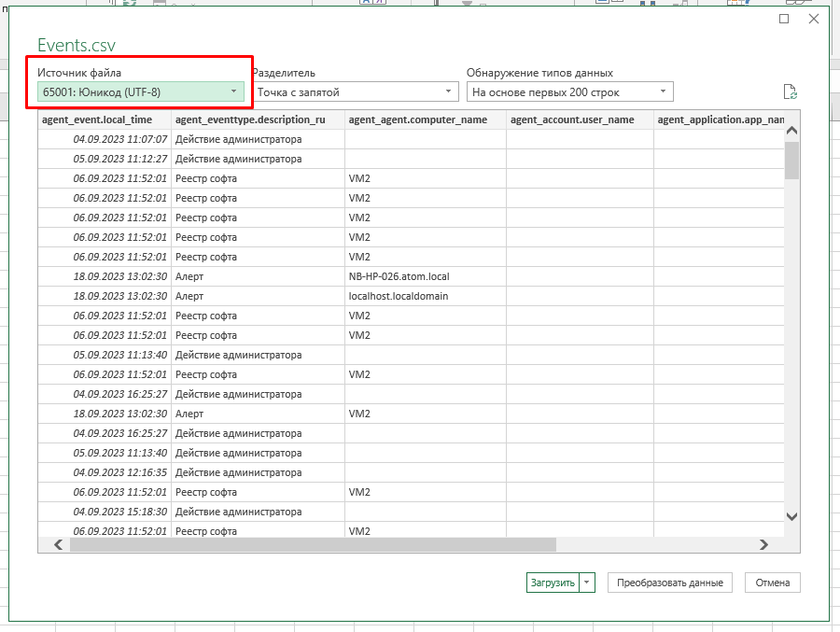
Task: Open the Разделитель delimiter dropdown
Action: pyautogui.click(x=446, y=91)
